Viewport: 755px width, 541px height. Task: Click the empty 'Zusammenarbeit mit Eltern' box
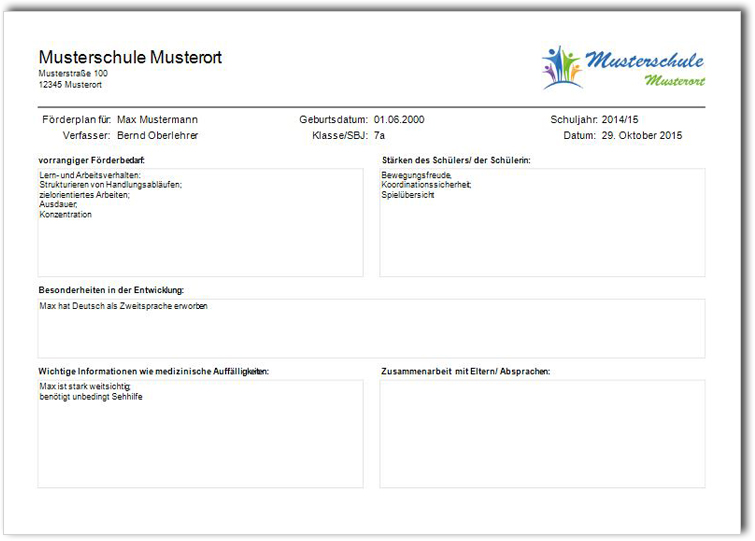click(542, 434)
